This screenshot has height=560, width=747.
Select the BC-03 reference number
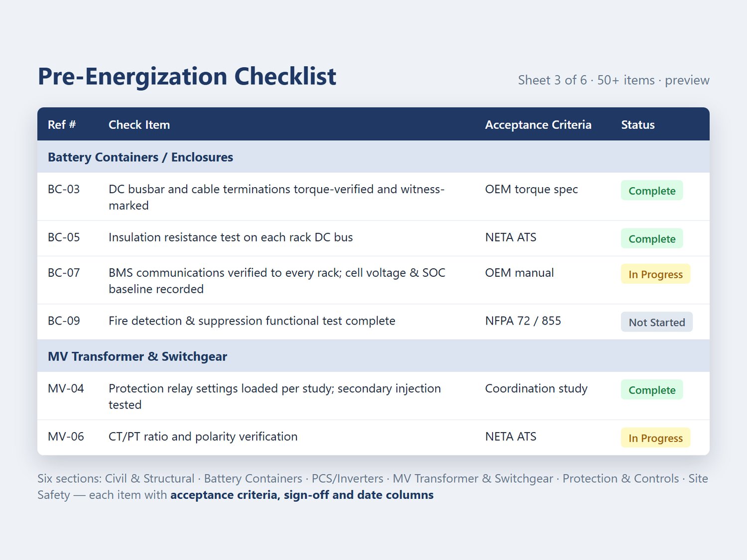tap(64, 189)
